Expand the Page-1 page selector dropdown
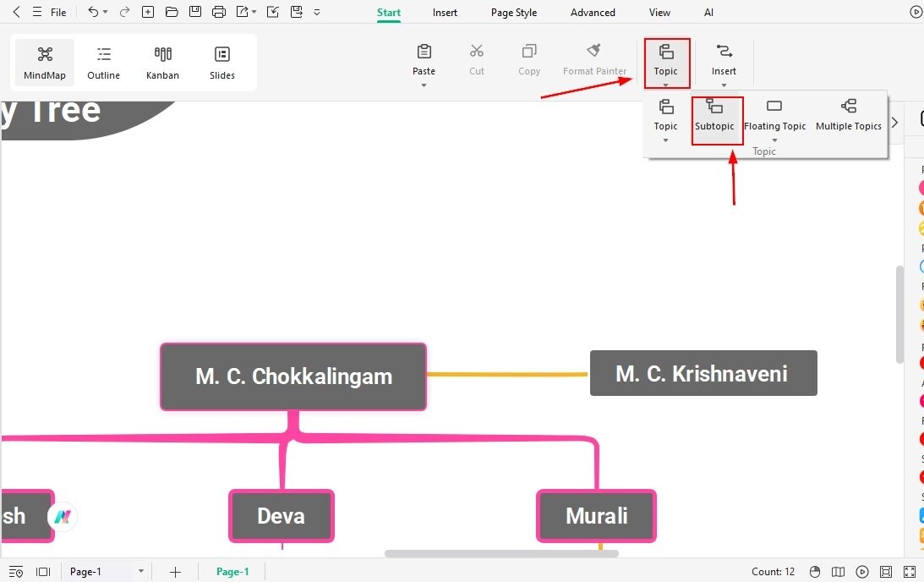The width and height of the screenshot is (924, 582). tap(140, 571)
